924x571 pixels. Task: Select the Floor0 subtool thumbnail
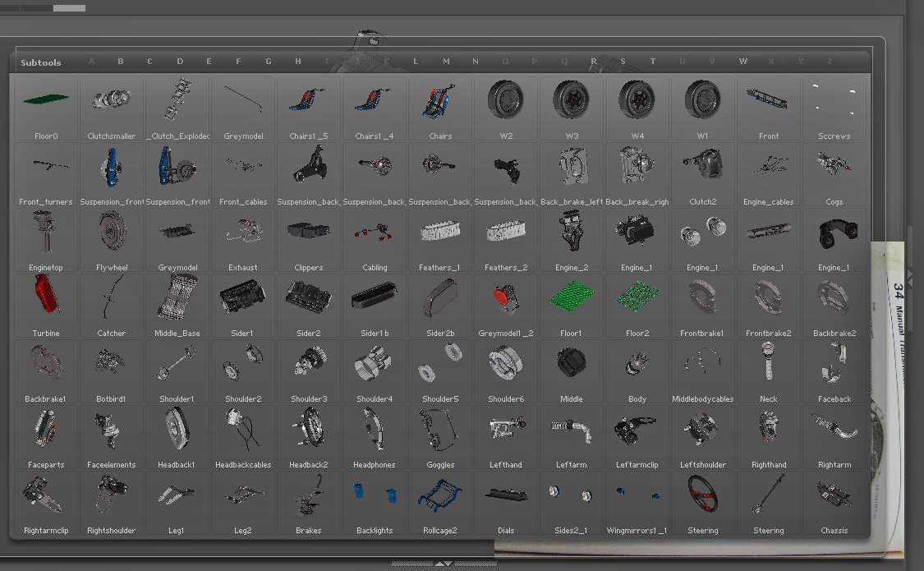pos(46,101)
